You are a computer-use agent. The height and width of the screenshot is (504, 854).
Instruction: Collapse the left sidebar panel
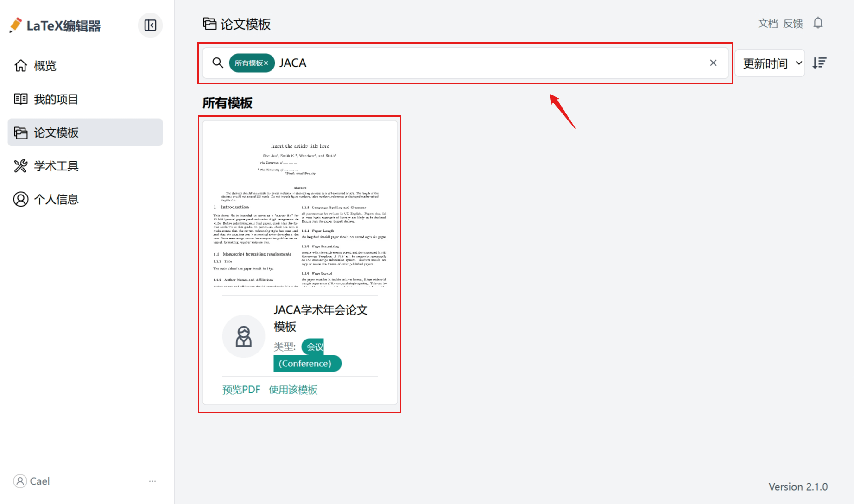[x=150, y=25]
